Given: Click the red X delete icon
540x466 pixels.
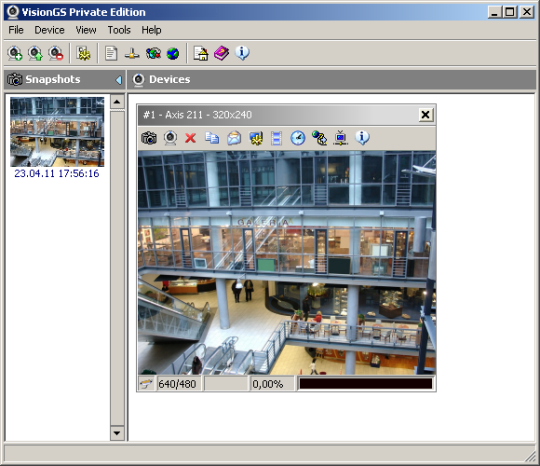Looking at the screenshot, I should click(x=190, y=138).
